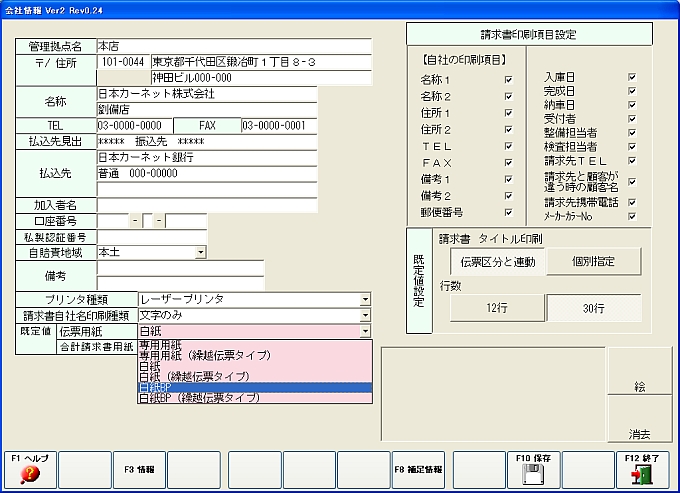
Task: Toggle the 郵便番号 checkbox
Action: tap(509, 212)
